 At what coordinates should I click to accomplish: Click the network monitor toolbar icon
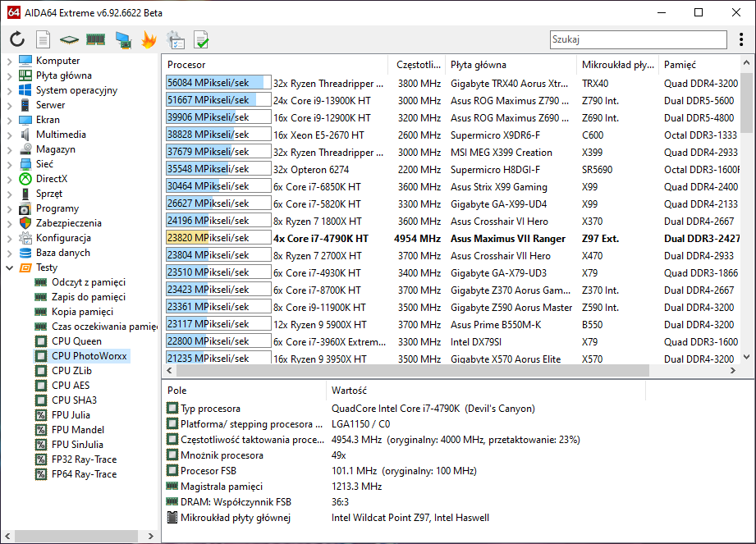click(123, 39)
